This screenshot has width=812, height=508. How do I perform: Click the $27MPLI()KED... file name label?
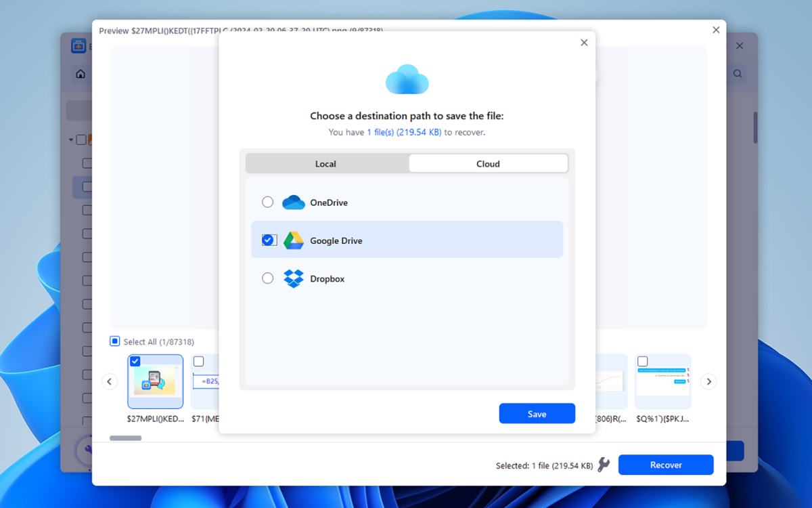(156, 419)
